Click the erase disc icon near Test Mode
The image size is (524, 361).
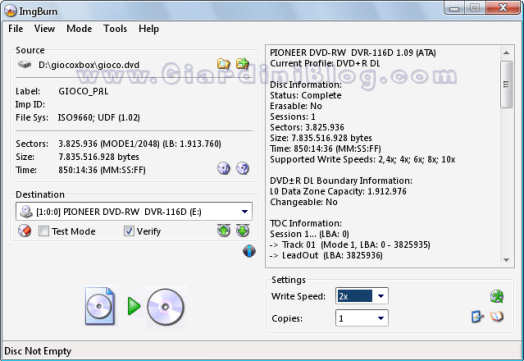click(24, 231)
